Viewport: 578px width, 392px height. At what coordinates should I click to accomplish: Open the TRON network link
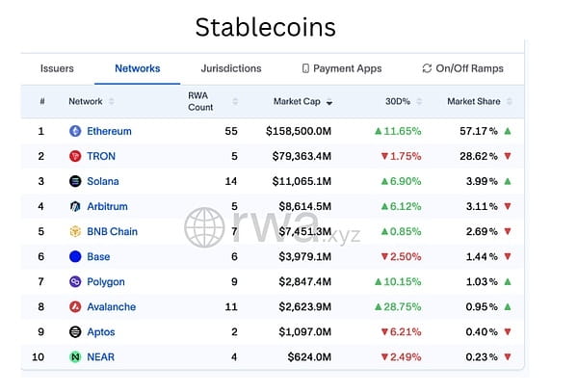coord(101,156)
